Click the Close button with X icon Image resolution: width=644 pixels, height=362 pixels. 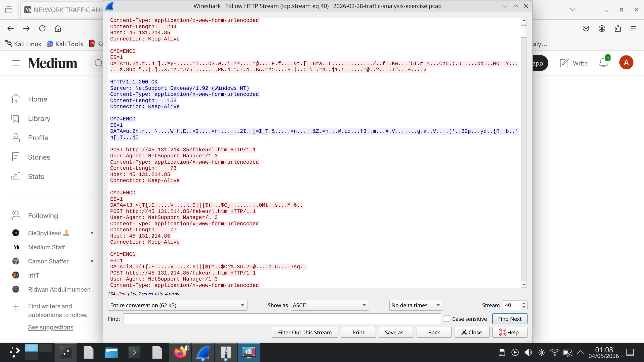472,332
